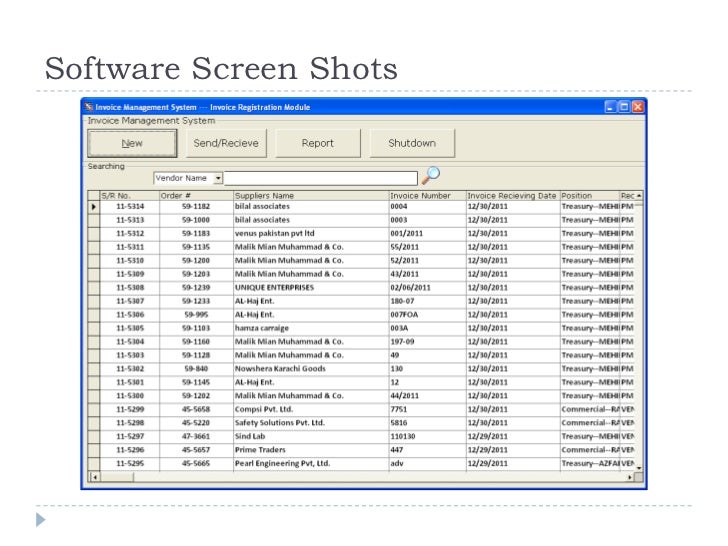Click the Shutdown button
This screenshot has width=728, height=546.
(x=412, y=143)
